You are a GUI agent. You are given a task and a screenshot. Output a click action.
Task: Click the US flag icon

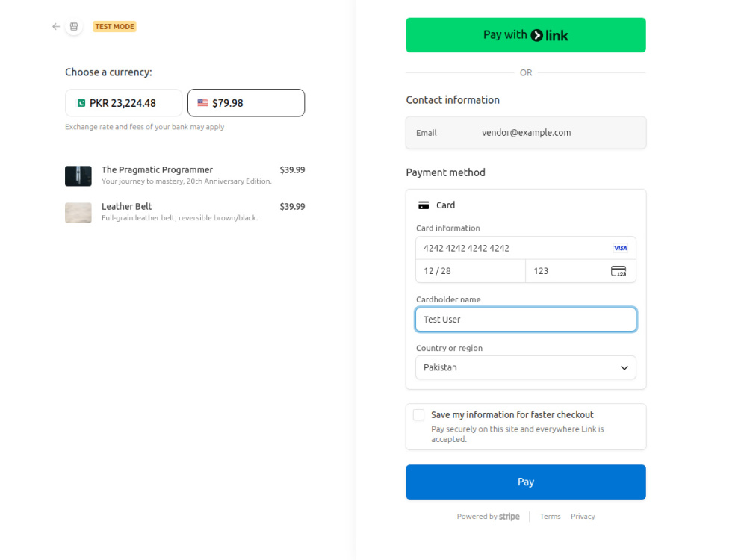click(202, 102)
